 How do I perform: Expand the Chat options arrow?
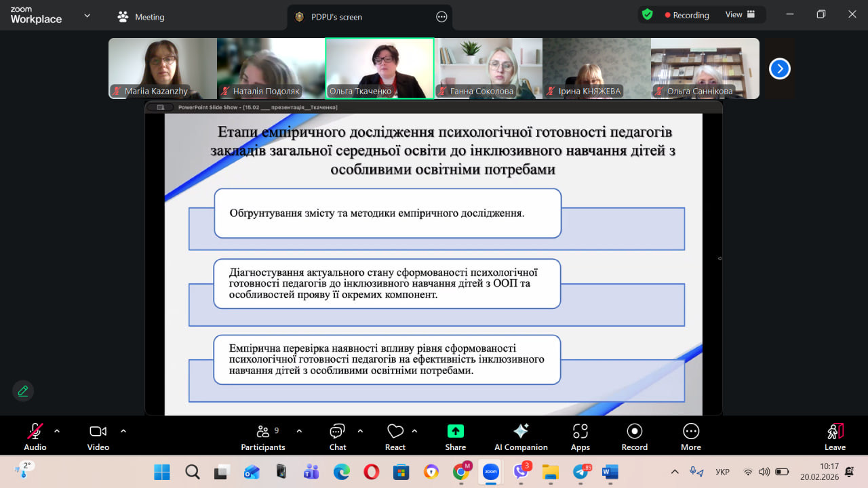360,430
